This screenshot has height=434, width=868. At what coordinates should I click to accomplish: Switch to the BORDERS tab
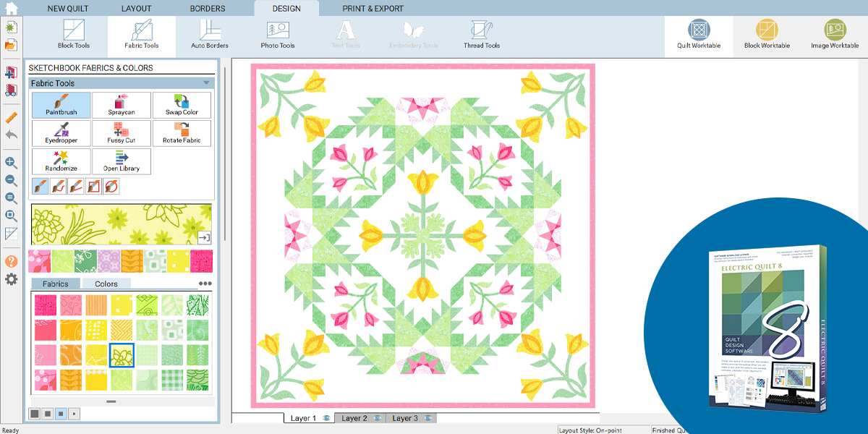tap(208, 9)
